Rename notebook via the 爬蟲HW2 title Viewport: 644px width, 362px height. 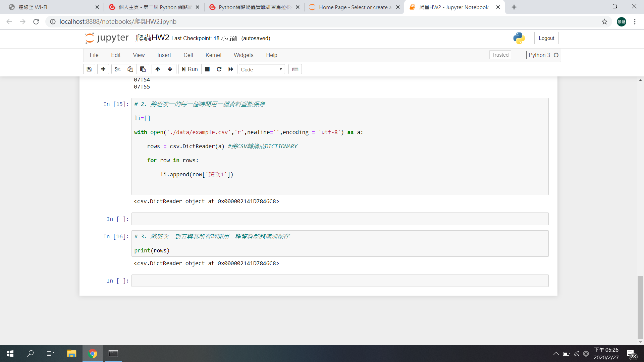click(x=152, y=38)
